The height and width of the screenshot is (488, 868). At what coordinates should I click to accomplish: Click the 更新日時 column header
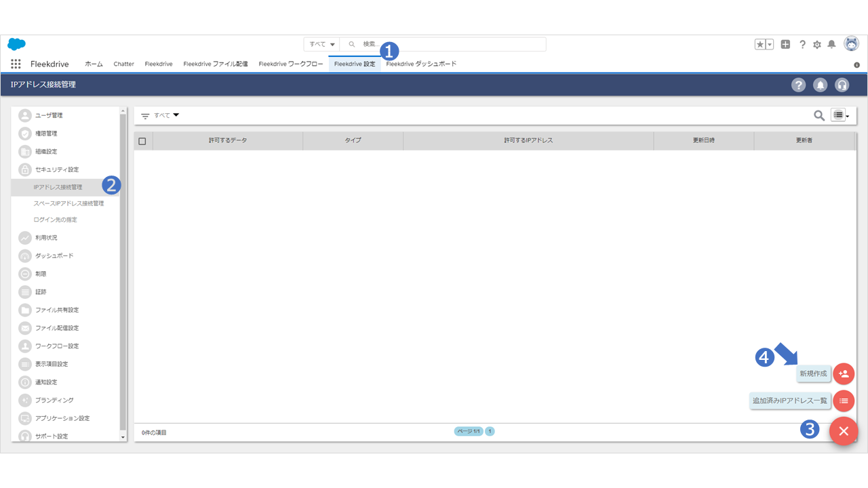click(704, 140)
